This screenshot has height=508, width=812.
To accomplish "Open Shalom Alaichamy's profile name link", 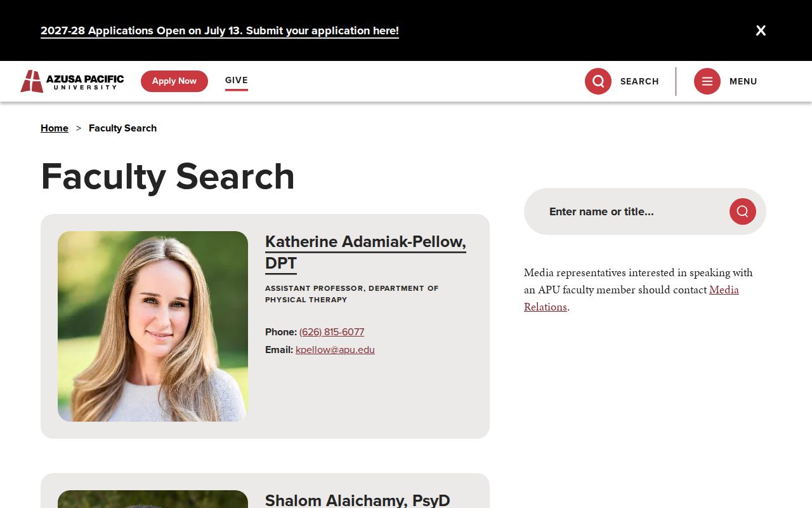I will point(358,500).
